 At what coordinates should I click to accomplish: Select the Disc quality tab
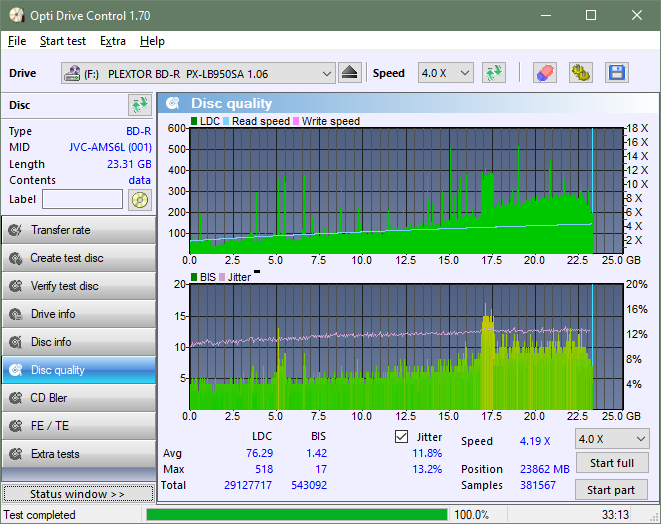79,370
